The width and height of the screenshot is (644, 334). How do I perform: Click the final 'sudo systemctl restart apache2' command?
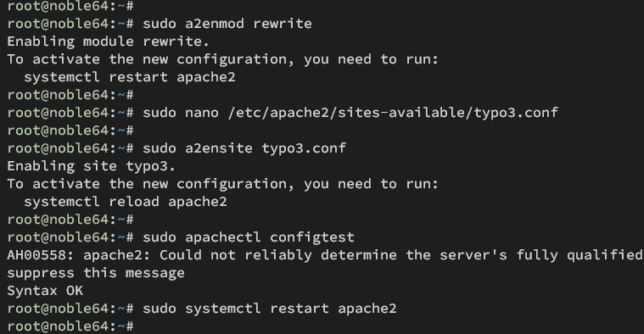[270, 309]
